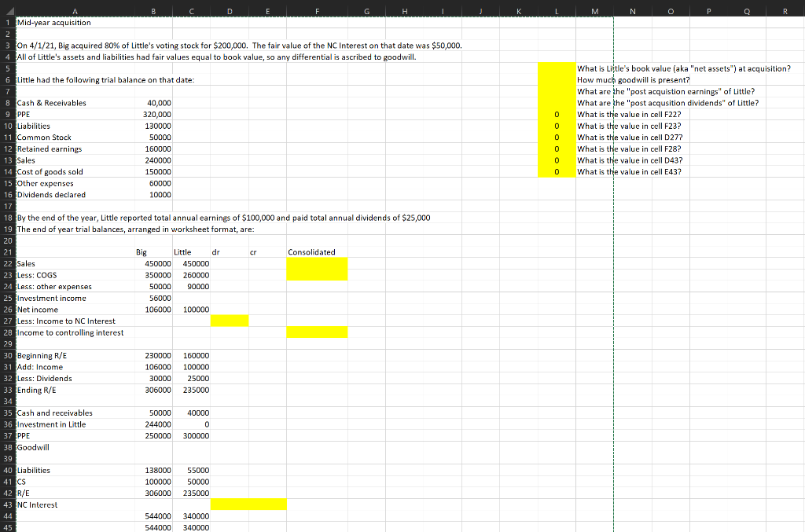Click yellow answer cell for E43 question
The width and height of the screenshot is (805, 532).
click(x=557, y=172)
